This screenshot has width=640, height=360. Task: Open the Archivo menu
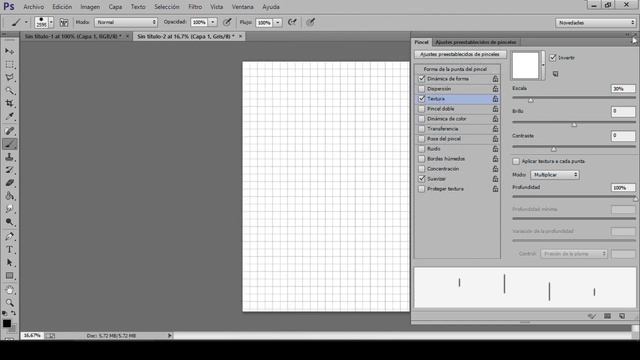coord(33,7)
